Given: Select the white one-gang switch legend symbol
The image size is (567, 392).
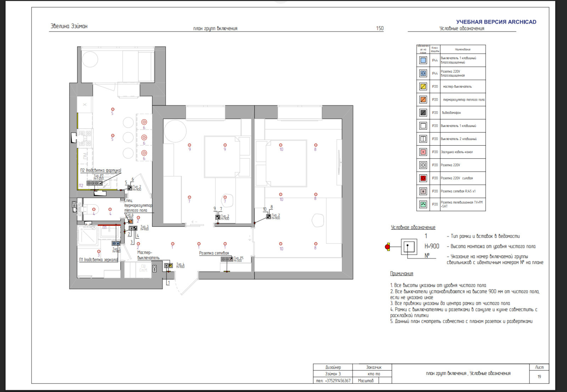Looking at the screenshot, I should [x=423, y=126].
